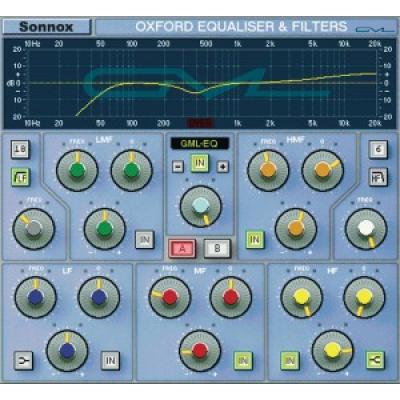This screenshot has height=400, width=400.
Task: Click the EQ frequency response graph display
Action: [x=200, y=83]
